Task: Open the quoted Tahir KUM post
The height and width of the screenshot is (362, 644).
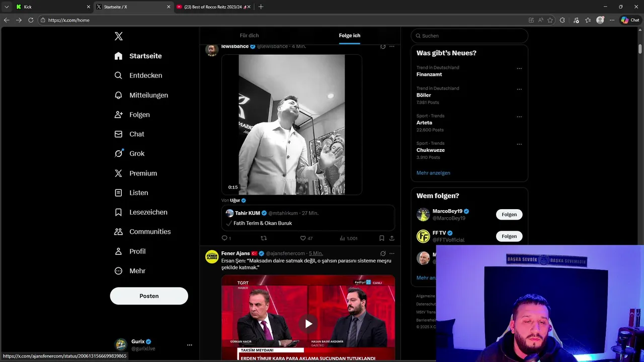Action: [308, 218]
